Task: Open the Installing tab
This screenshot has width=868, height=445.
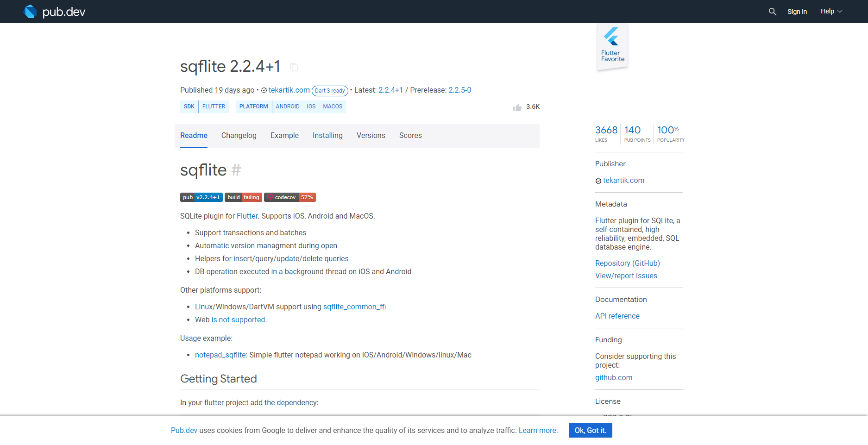Action: coord(327,136)
